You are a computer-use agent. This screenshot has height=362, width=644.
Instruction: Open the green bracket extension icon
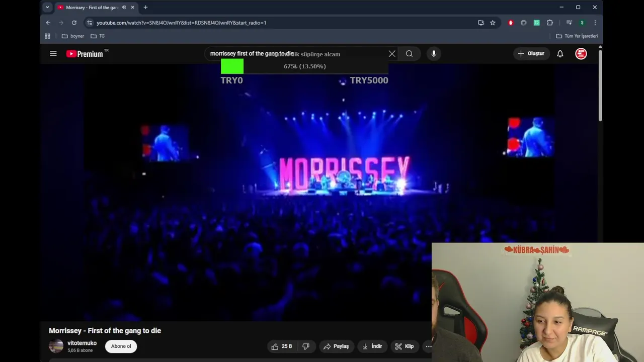click(x=537, y=23)
